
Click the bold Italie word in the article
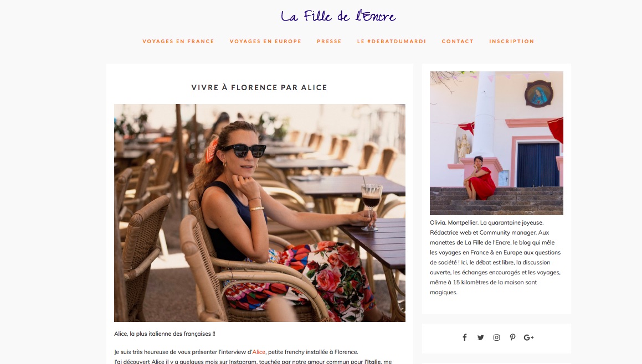click(x=374, y=362)
